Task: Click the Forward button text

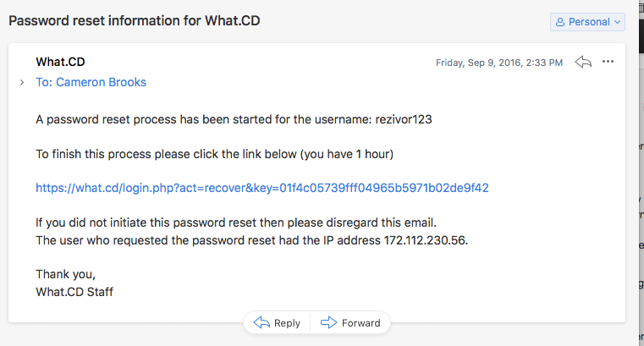Action: click(x=361, y=323)
